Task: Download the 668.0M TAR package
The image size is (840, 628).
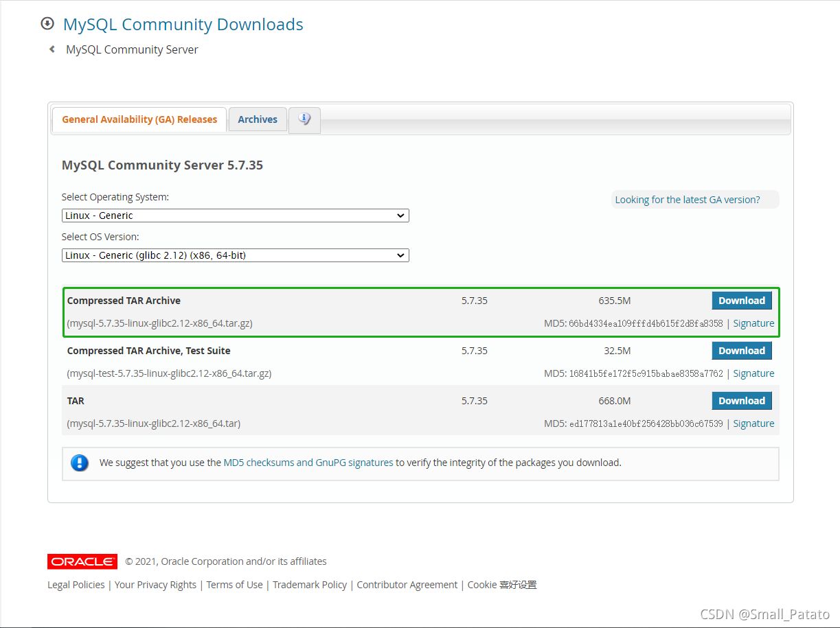Action: tap(742, 401)
